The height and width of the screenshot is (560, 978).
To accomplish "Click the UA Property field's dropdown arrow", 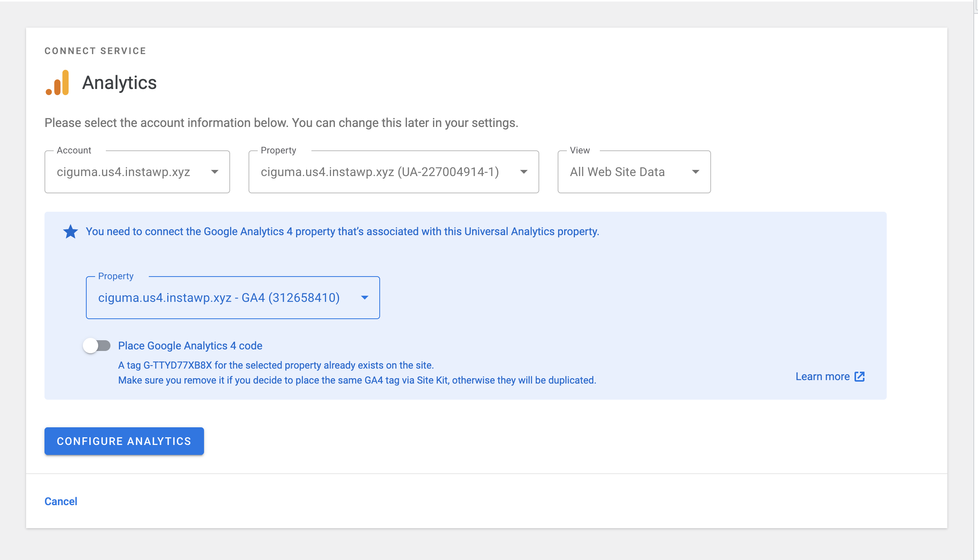I will [x=524, y=172].
